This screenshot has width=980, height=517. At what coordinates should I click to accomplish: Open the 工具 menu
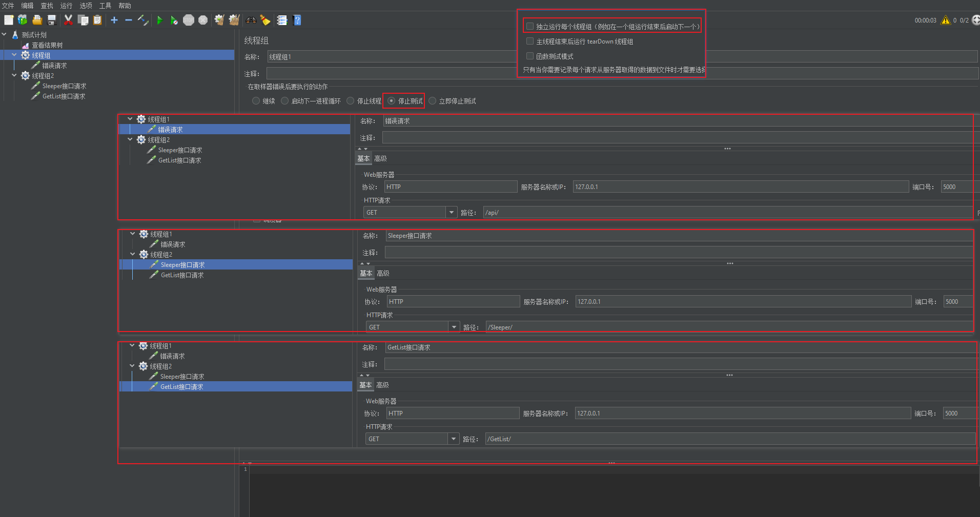click(x=106, y=6)
